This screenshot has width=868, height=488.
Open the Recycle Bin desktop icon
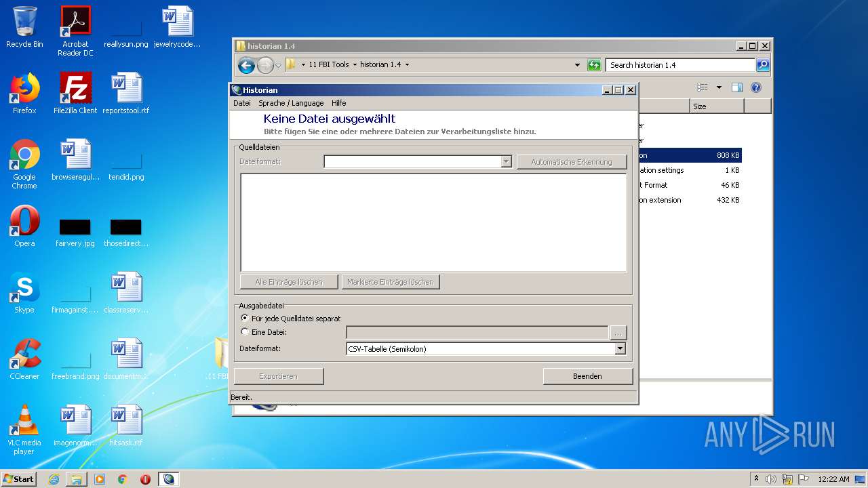24,27
